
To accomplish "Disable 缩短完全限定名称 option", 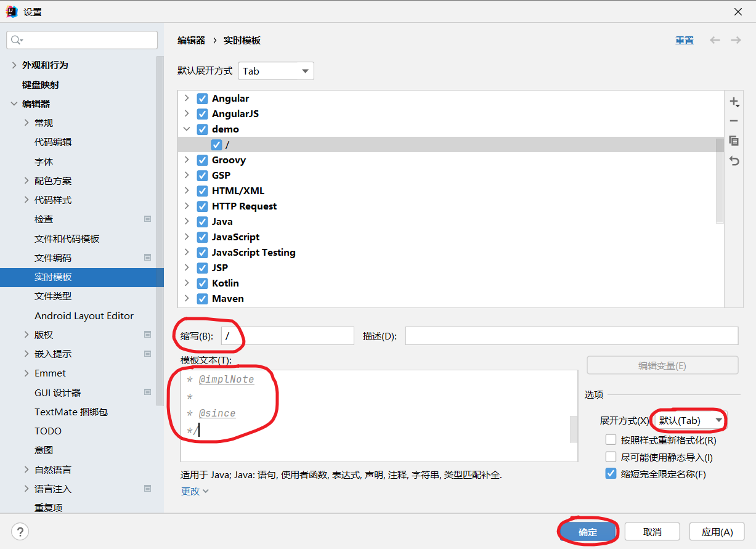I will click(611, 474).
